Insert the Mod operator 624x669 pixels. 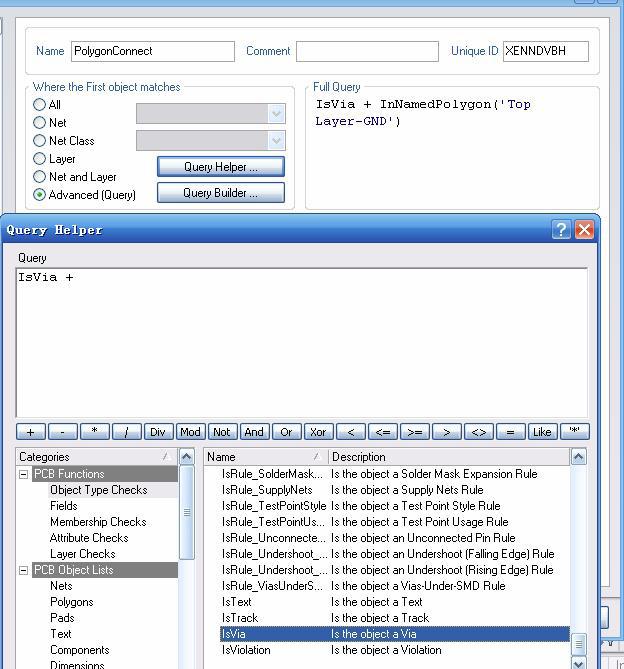pos(191,432)
